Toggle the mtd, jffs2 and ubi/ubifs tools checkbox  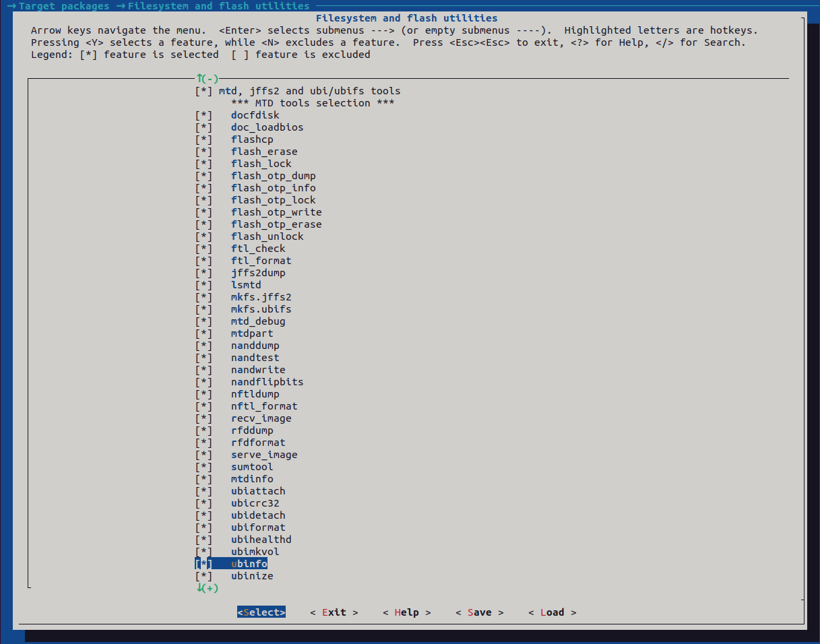(x=203, y=91)
